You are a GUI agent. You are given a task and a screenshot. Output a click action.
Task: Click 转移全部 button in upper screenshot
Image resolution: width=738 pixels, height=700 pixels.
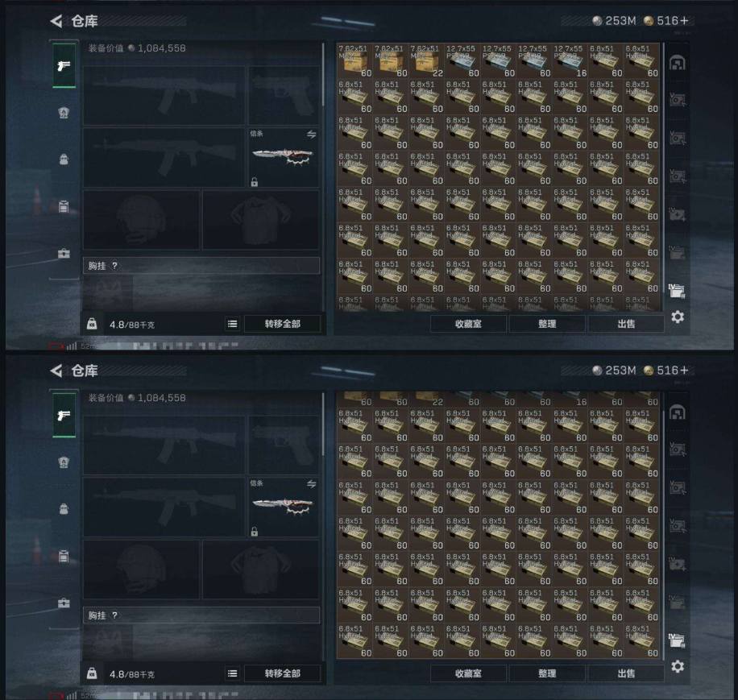coord(283,324)
